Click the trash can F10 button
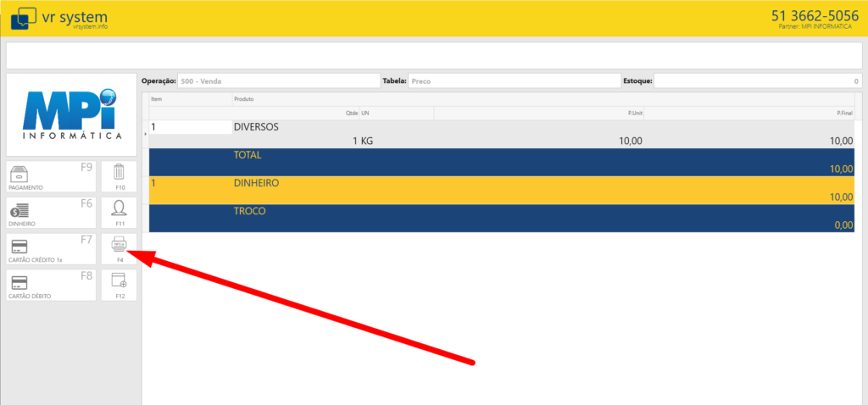This screenshot has height=405, width=868. pyautogui.click(x=119, y=176)
